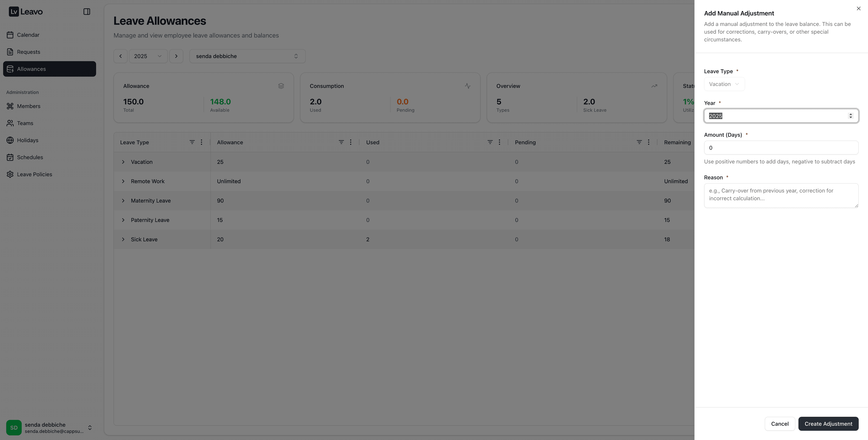Expand the Sick Leave row
The image size is (868, 440).
[x=123, y=240]
